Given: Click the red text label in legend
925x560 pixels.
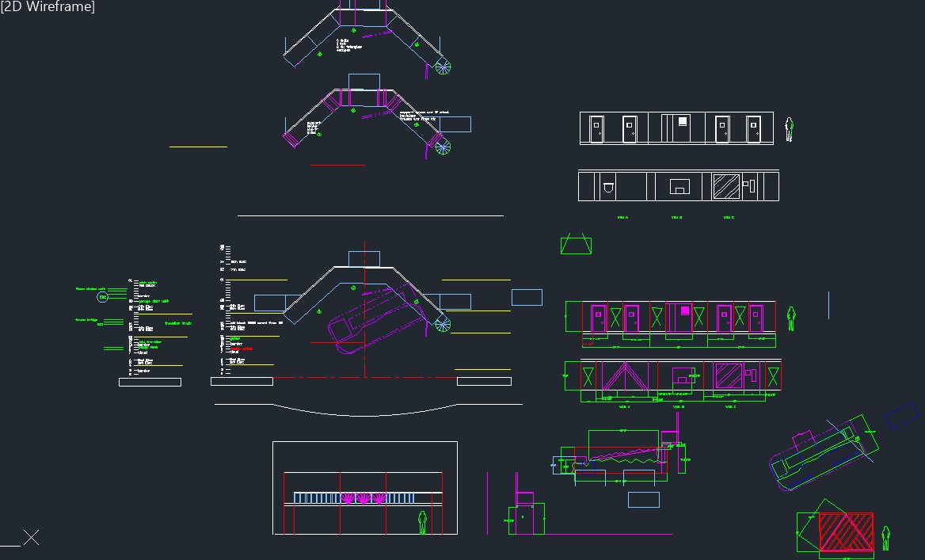Looking at the screenshot, I should pyautogui.click(x=242, y=349).
